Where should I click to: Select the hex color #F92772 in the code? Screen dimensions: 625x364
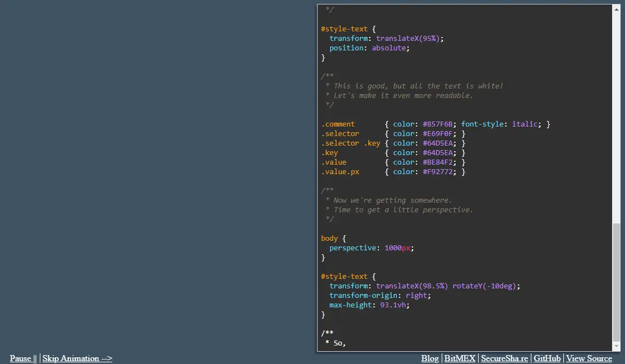[438, 171]
